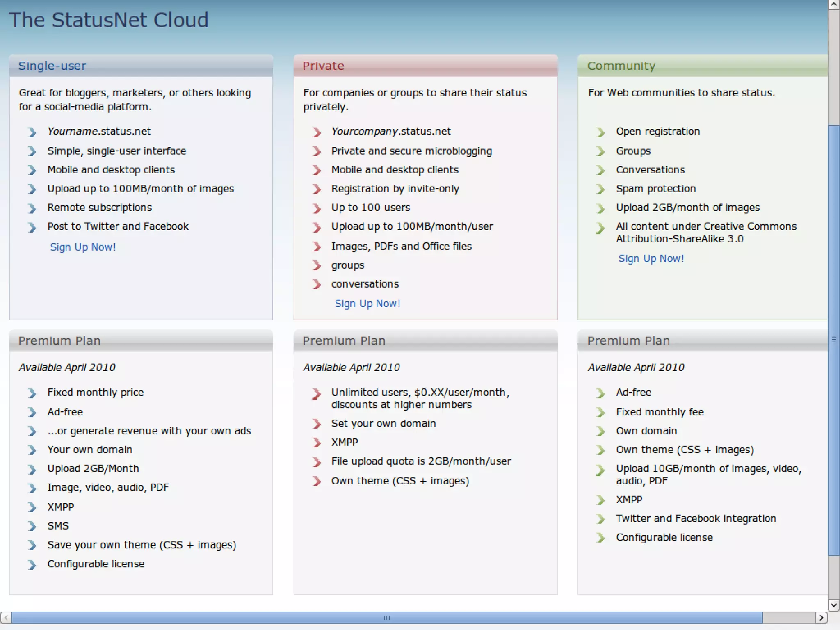This screenshot has width=840, height=630.
Task: Click Sign Up Now under Private plan
Action: coord(367,304)
